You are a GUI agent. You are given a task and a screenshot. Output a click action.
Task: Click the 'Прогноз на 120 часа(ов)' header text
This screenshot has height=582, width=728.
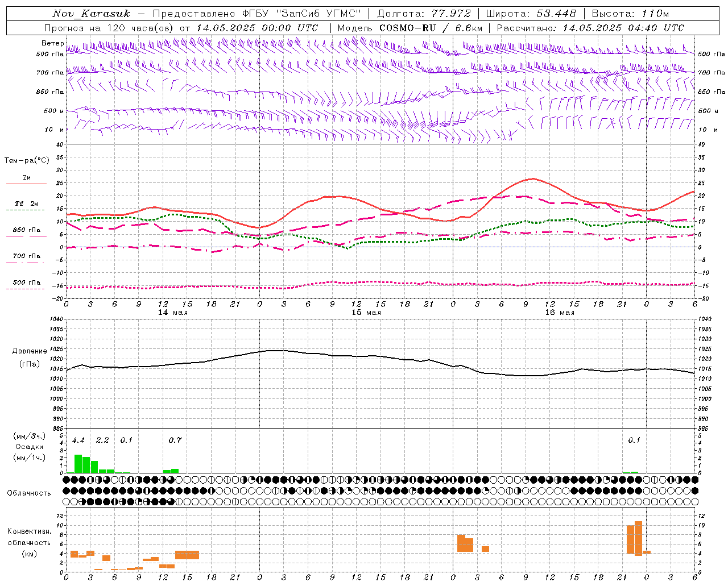[x=110, y=28]
